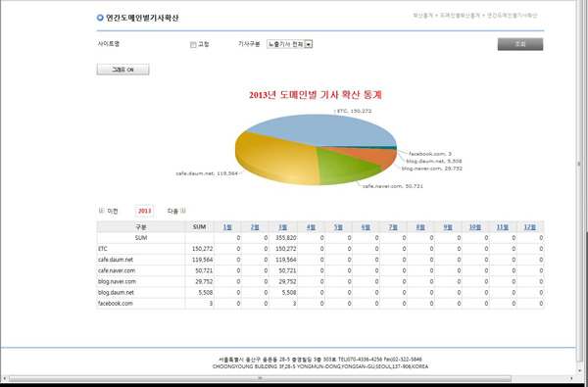
Task: Click the arrow button of the 노출기사 전체 combo box
Action: (309, 44)
